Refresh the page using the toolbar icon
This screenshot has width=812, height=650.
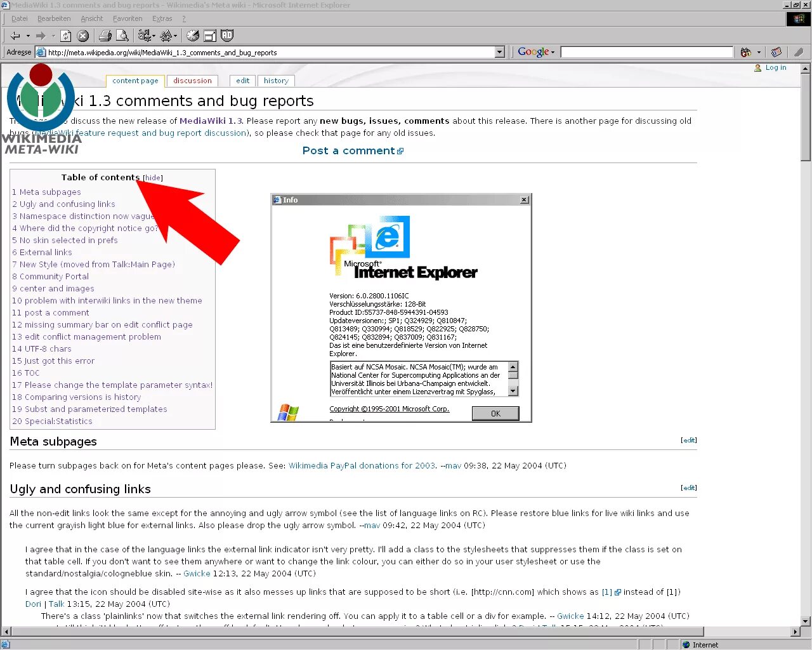coord(65,36)
